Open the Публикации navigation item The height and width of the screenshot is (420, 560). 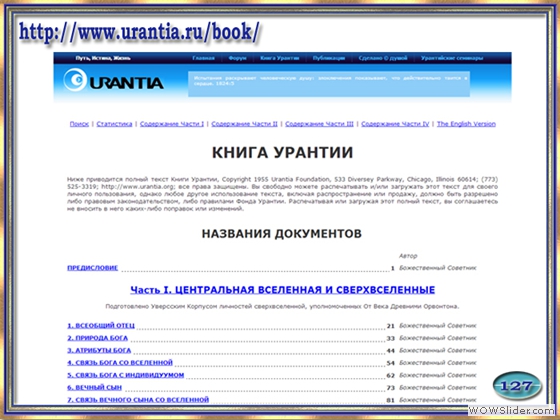[x=329, y=58]
